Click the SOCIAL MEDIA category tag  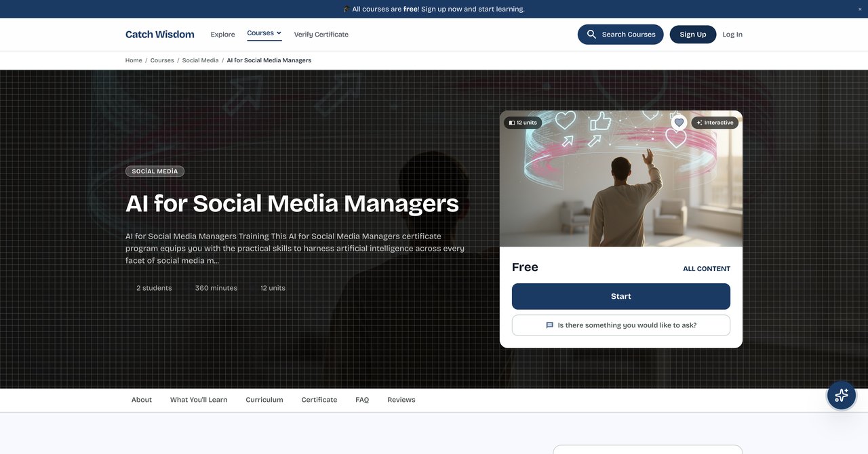[x=155, y=171]
